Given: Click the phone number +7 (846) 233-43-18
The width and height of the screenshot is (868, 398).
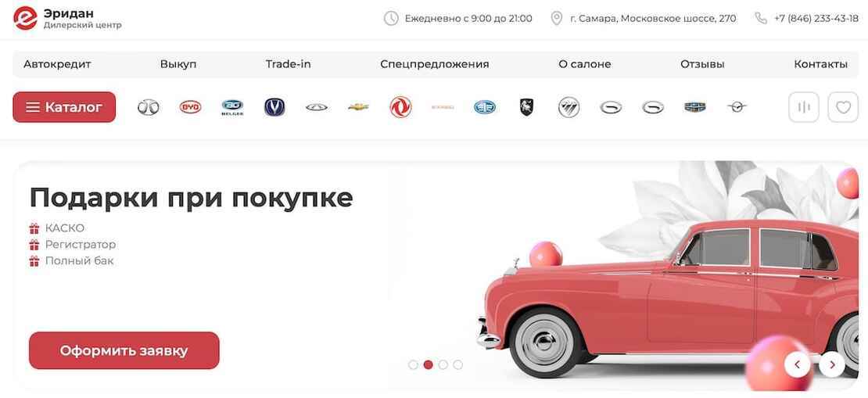Looking at the screenshot, I should tap(816, 18).
